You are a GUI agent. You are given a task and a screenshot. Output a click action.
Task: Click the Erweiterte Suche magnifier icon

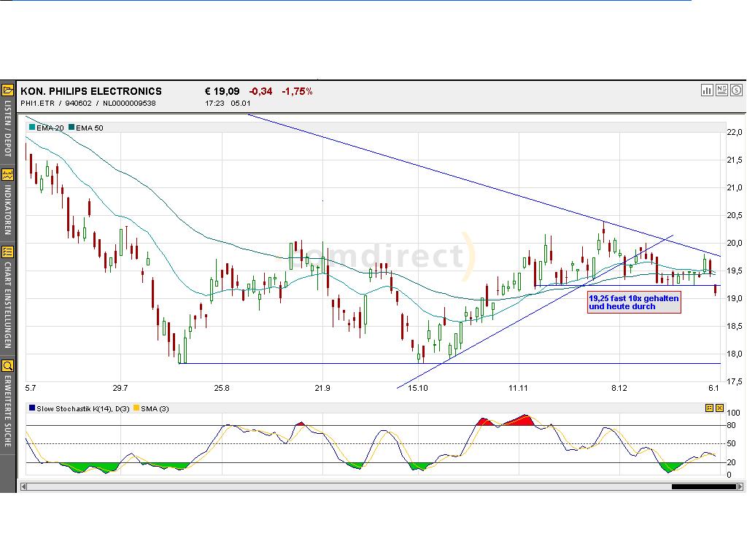(x=8, y=365)
